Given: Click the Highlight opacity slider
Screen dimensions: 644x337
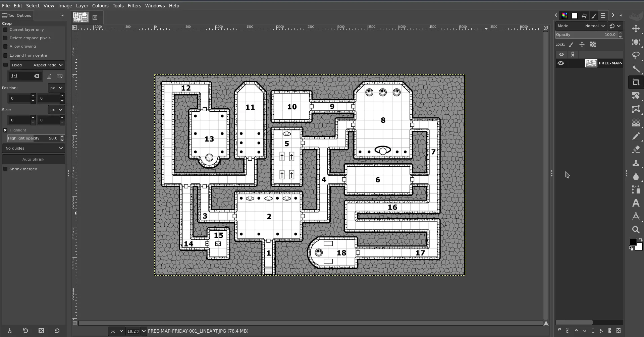Looking at the screenshot, I should (33, 138).
